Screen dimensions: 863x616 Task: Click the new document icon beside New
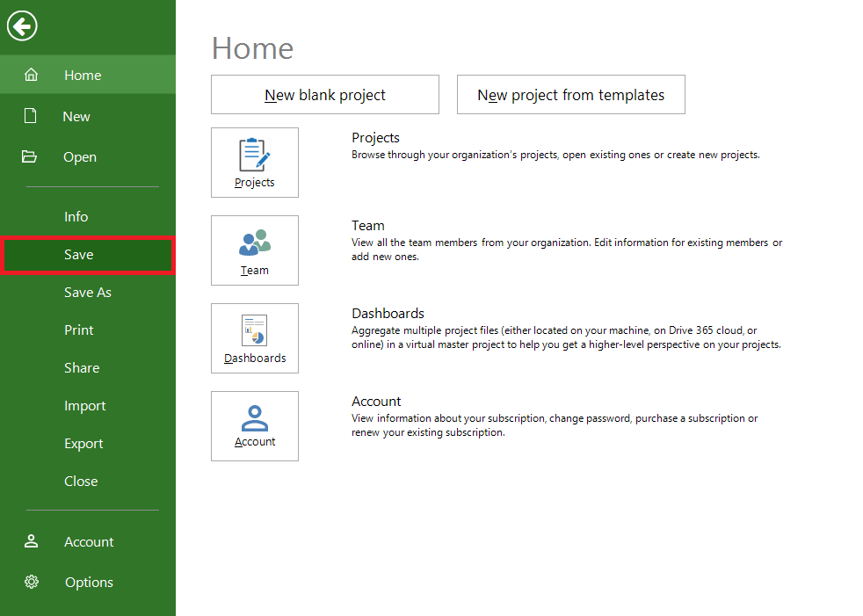click(x=32, y=115)
